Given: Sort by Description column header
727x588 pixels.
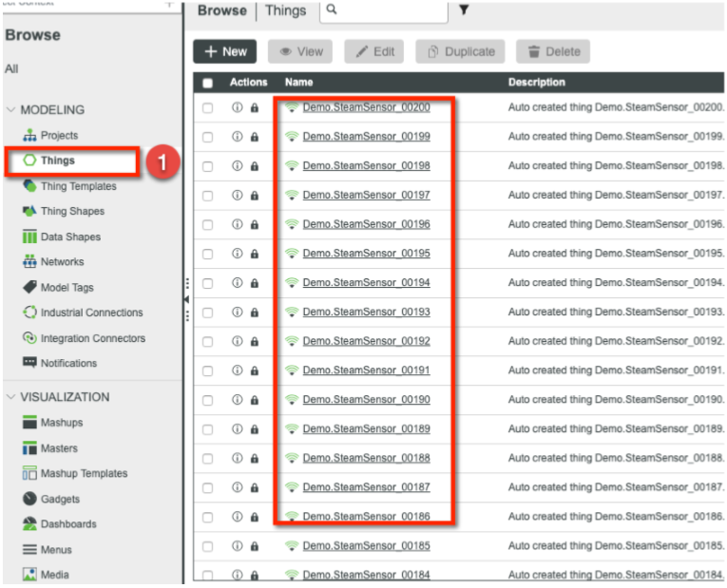Looking at the screenshot, I should pyautogui.click(x=536, y=83).
